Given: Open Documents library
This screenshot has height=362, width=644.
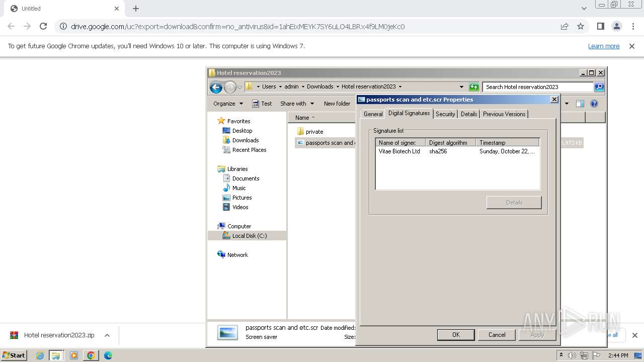Looking at the screenshot, I should [x=246, y=178].
